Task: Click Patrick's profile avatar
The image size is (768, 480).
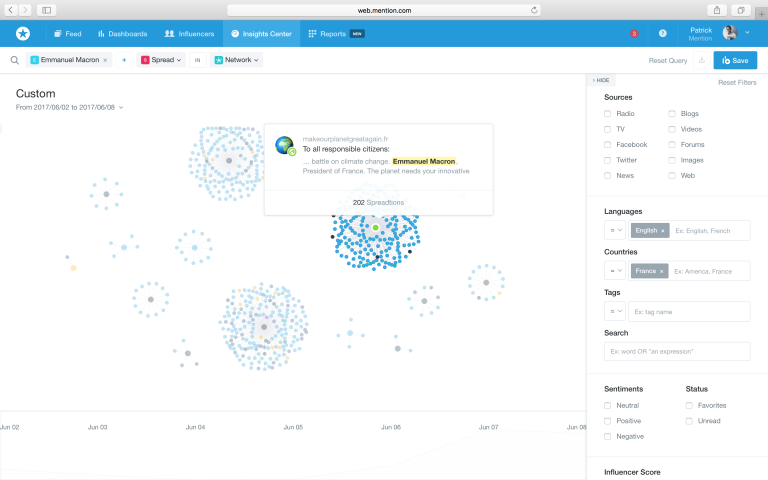Action: [730, 33]
